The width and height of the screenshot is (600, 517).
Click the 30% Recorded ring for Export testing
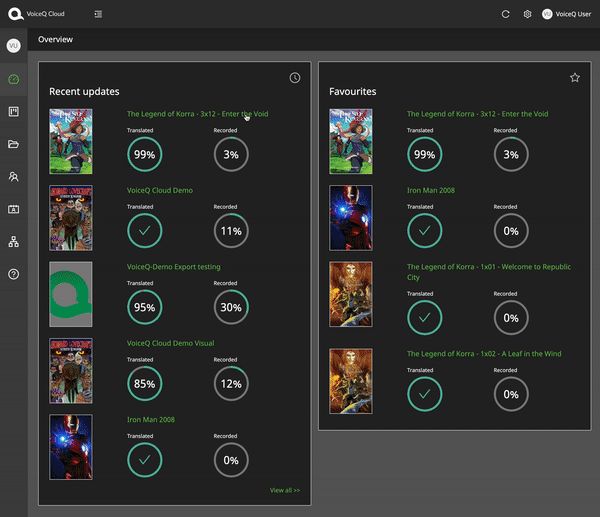pyautogui.click(x=231, y=307)
